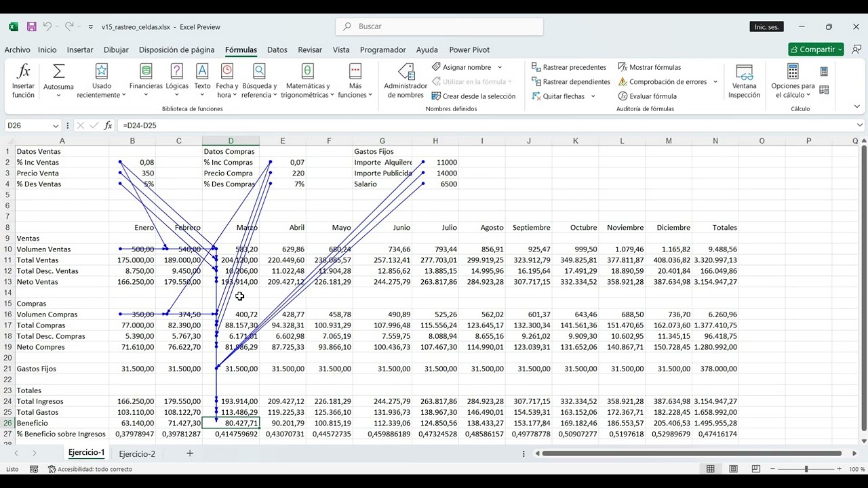Screen dimensions: 868x488
Task: Switch to the Disposición de página tab
Action: click(176, 49)
